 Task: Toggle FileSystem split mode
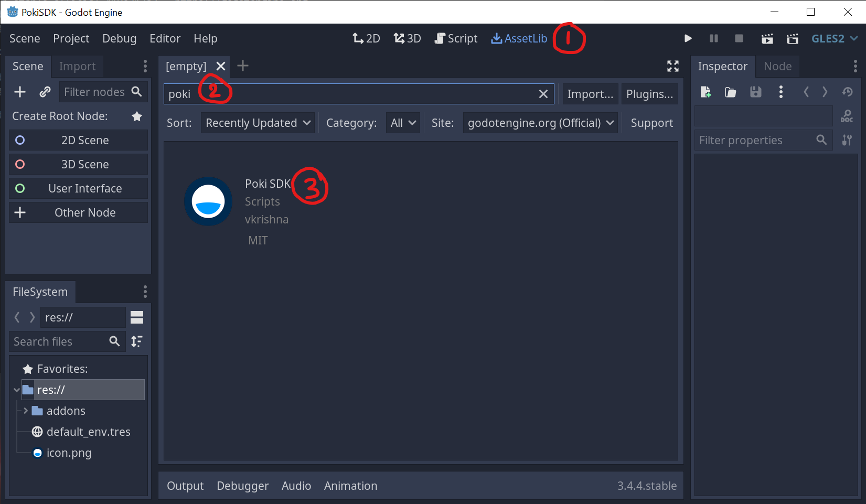pos(137,317)
